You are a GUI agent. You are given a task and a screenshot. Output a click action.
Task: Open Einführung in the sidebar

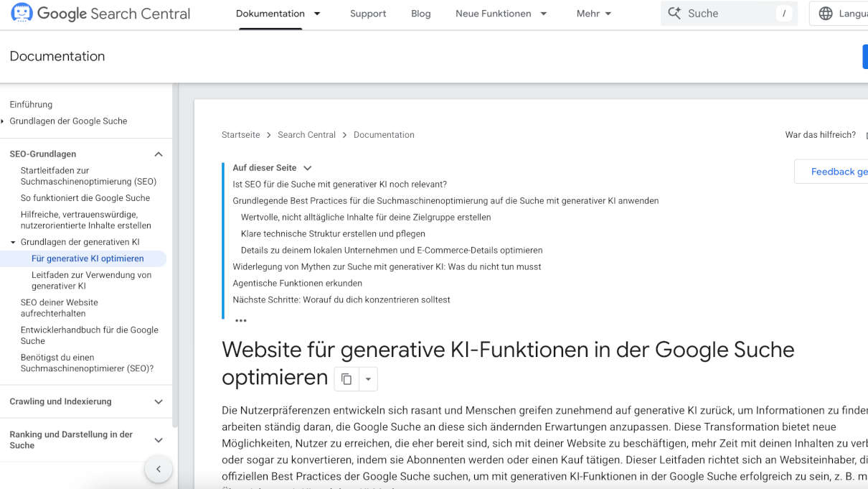31,105
